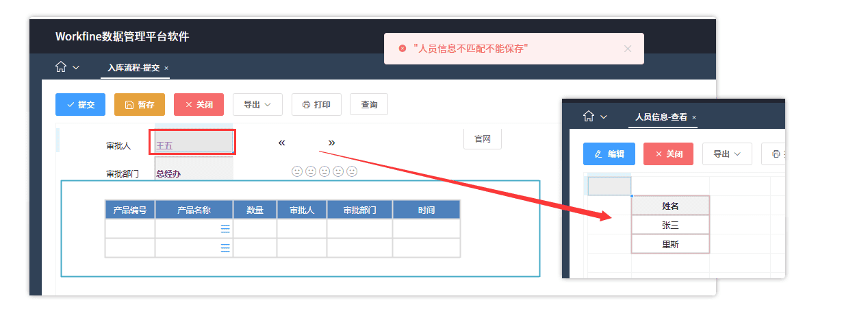Click the 关闭 button in 人员信息 window

(x=669, y=154)
